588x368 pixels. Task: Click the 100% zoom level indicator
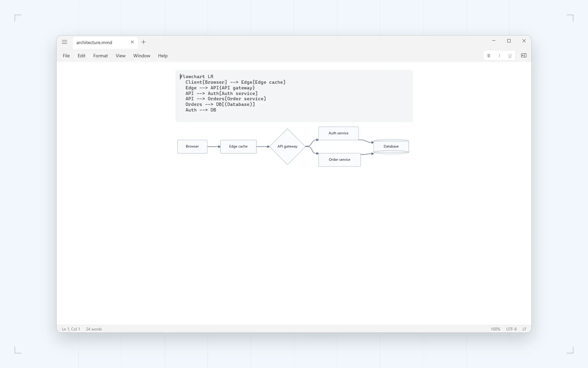(495, 329)
